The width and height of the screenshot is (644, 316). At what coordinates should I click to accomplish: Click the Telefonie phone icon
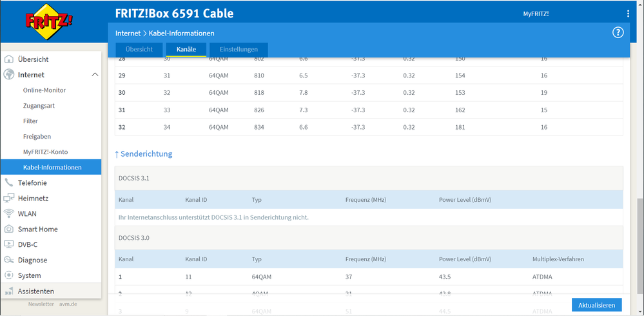click(x=9, y=183)
